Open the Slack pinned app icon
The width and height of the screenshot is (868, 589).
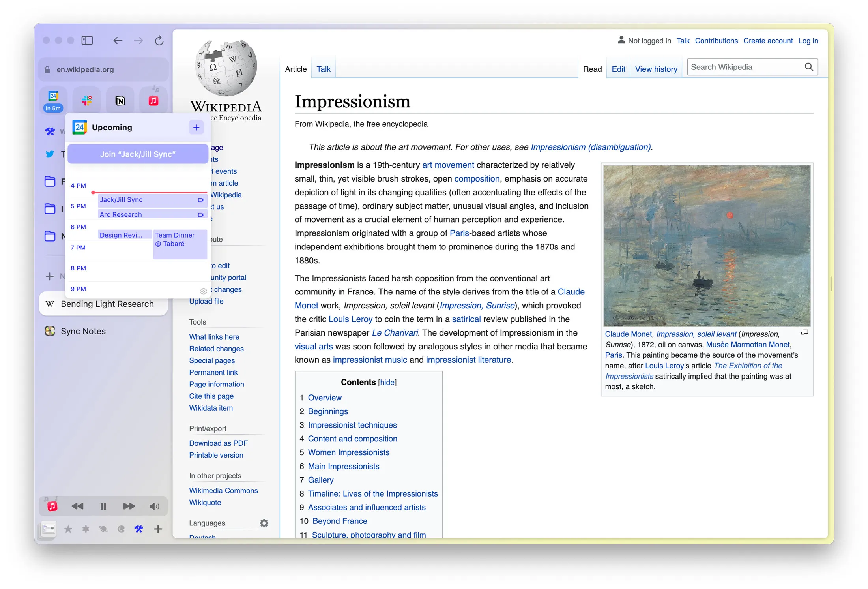(x=87, y=100)
